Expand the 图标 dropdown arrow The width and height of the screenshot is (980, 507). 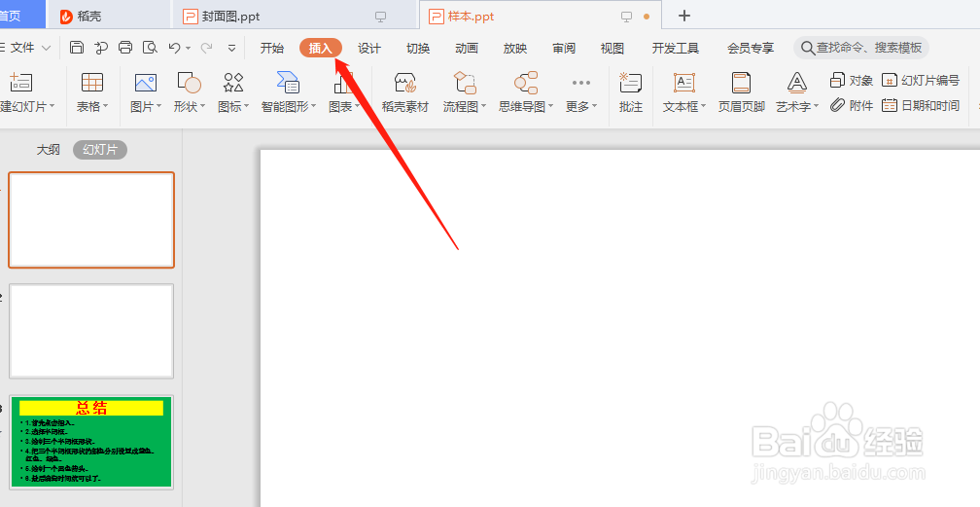(x=246, y=106)
